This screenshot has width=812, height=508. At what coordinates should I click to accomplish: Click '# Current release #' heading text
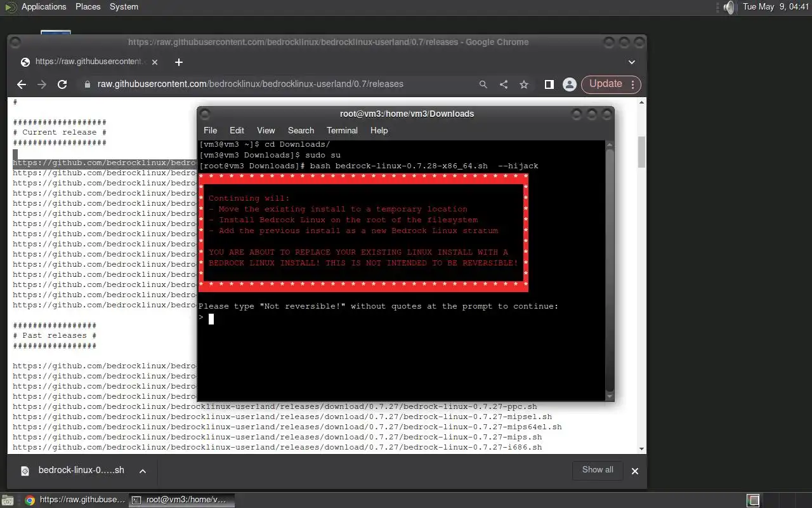(60, 132)
